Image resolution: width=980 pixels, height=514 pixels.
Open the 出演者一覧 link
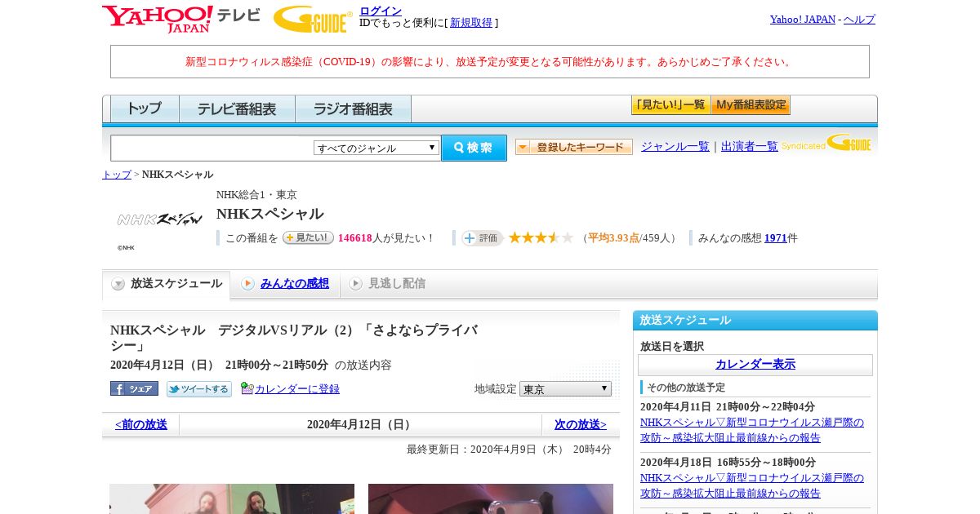click(x=750, y=146)
